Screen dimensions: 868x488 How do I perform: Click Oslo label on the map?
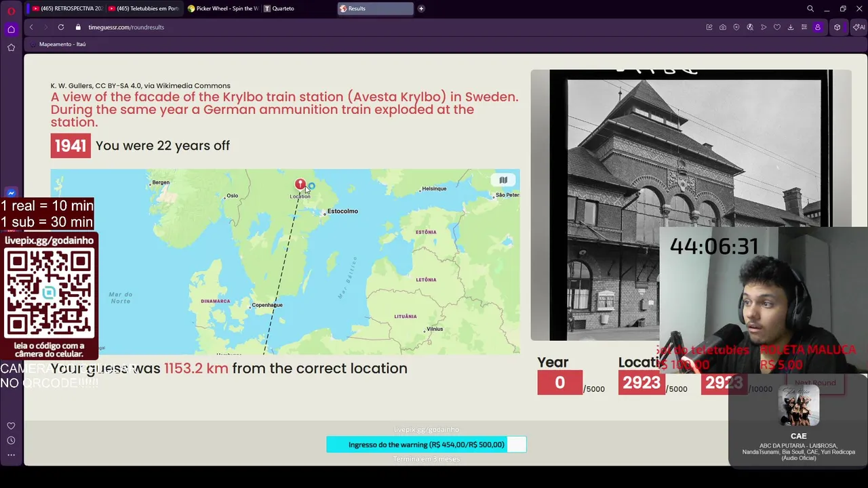[x=233, y=196]
